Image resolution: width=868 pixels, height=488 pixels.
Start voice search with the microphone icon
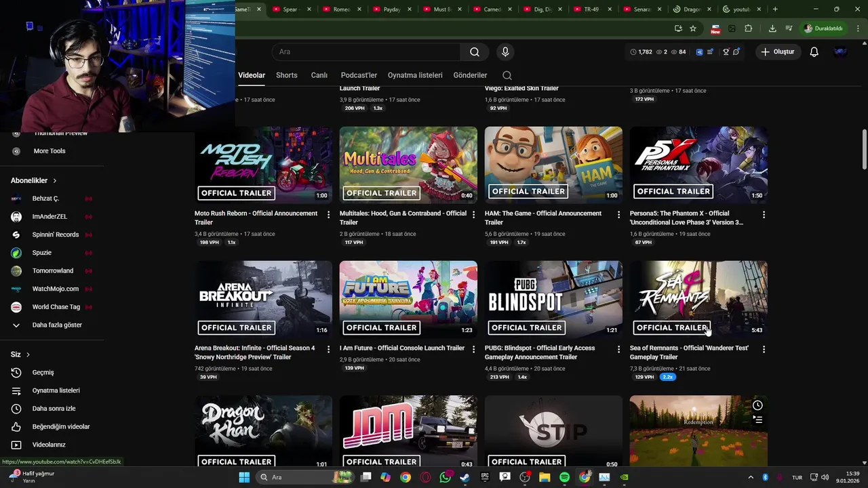[x=505, y=52]
